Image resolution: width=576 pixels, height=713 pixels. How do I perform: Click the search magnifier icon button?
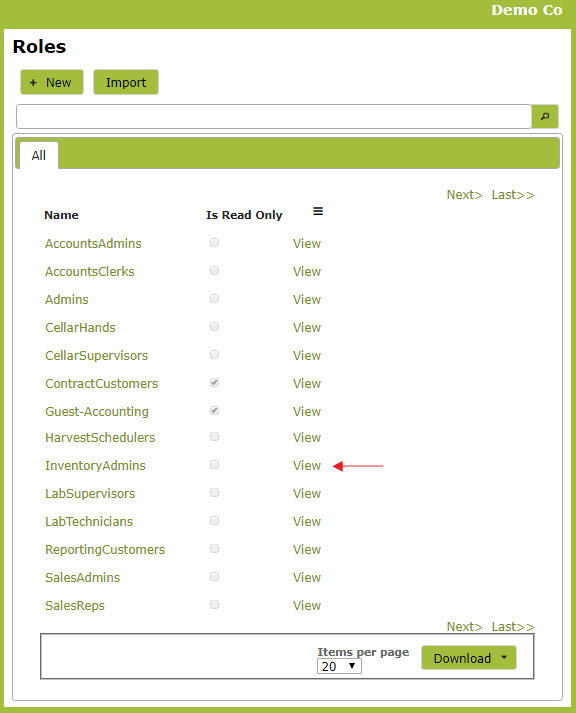545,116
